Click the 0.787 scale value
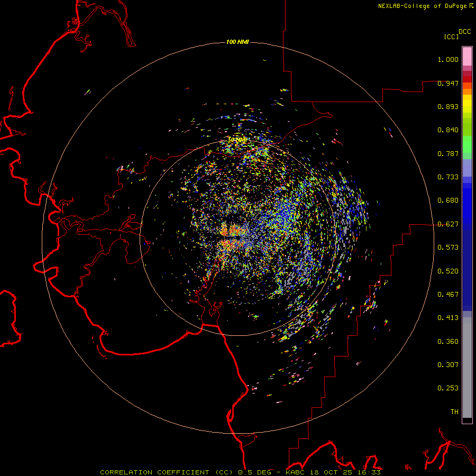Screen dimensions: 476x476 (x=448, y=153)
